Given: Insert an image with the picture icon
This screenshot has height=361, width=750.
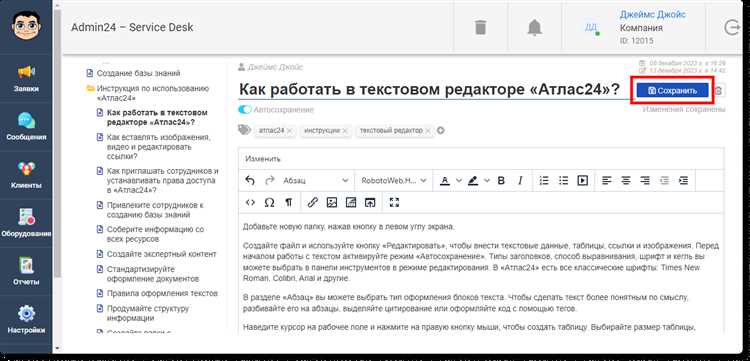Looking at the screenshot, I should [331, 202].
